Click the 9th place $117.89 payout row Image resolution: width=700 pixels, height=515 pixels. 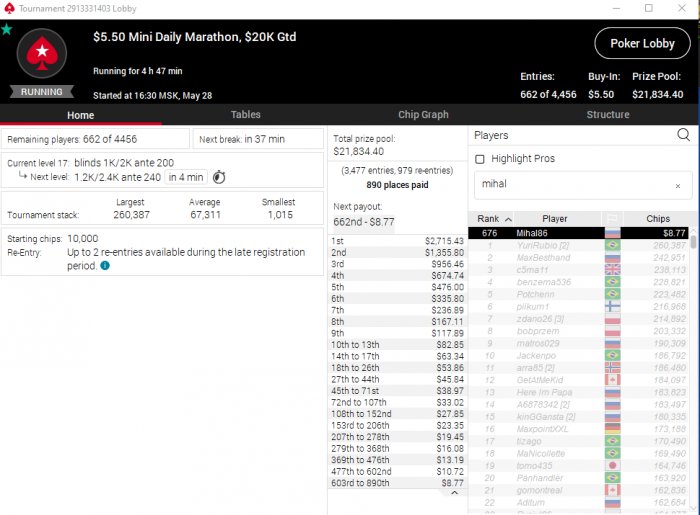click(x=397, y=333)
